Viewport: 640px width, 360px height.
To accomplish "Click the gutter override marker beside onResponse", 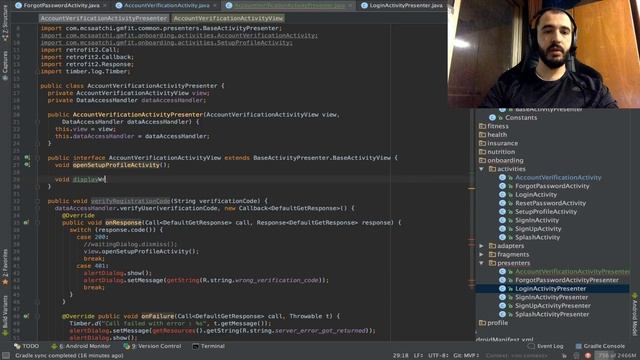I will click(27, 223).
